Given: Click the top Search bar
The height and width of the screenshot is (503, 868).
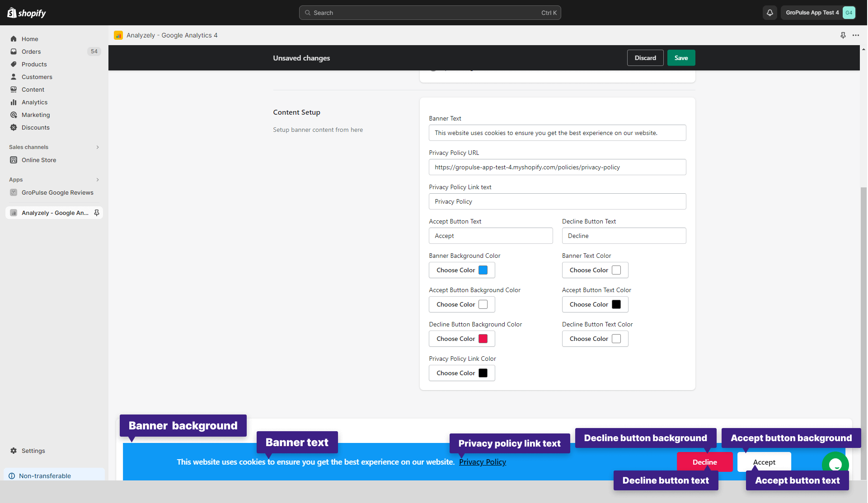Looking at the screenshot, I should (x=430, y=13).
